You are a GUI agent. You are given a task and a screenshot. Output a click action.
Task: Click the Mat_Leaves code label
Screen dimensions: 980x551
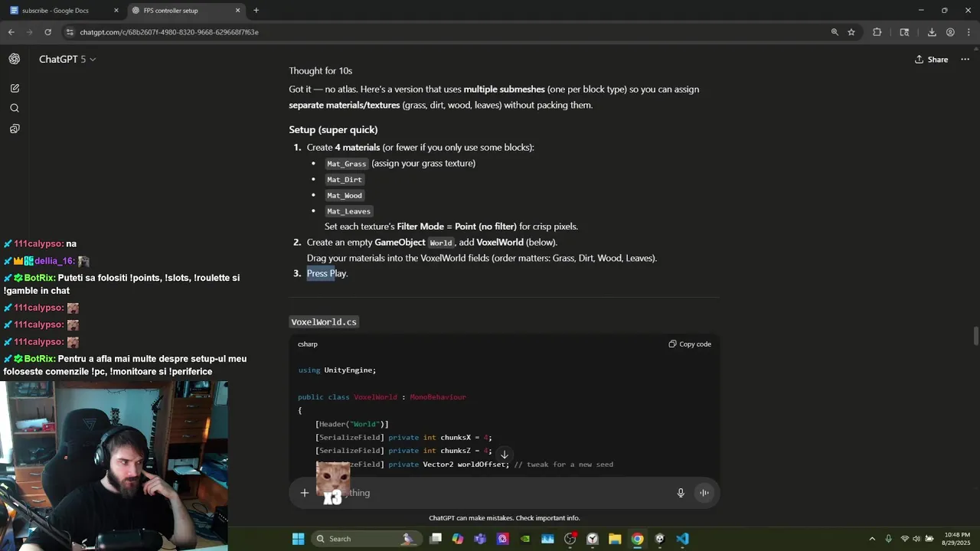(x=348, y=211)
